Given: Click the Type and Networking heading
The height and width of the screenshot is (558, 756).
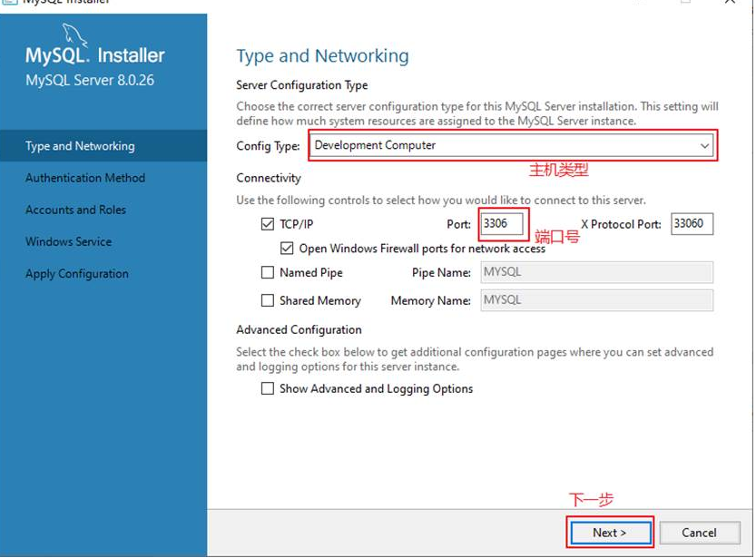Looking at the screenshot, I should click(322, 56).
